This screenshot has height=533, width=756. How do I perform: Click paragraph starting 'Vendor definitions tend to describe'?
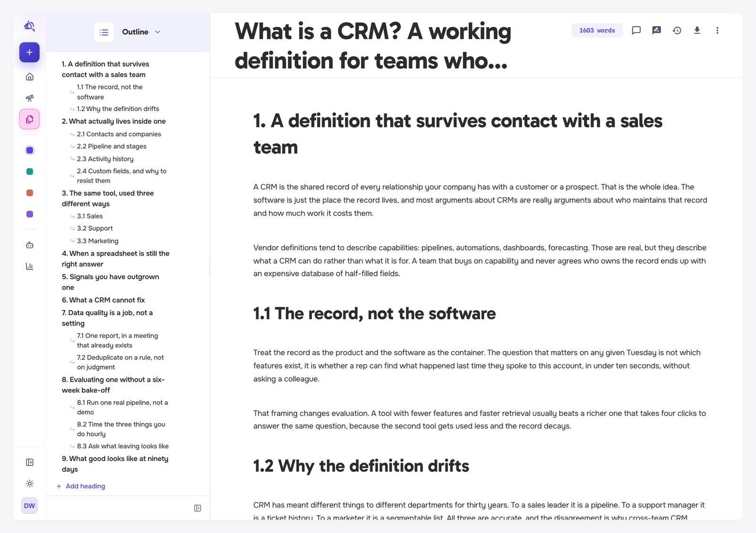click(x=480, y=261)
